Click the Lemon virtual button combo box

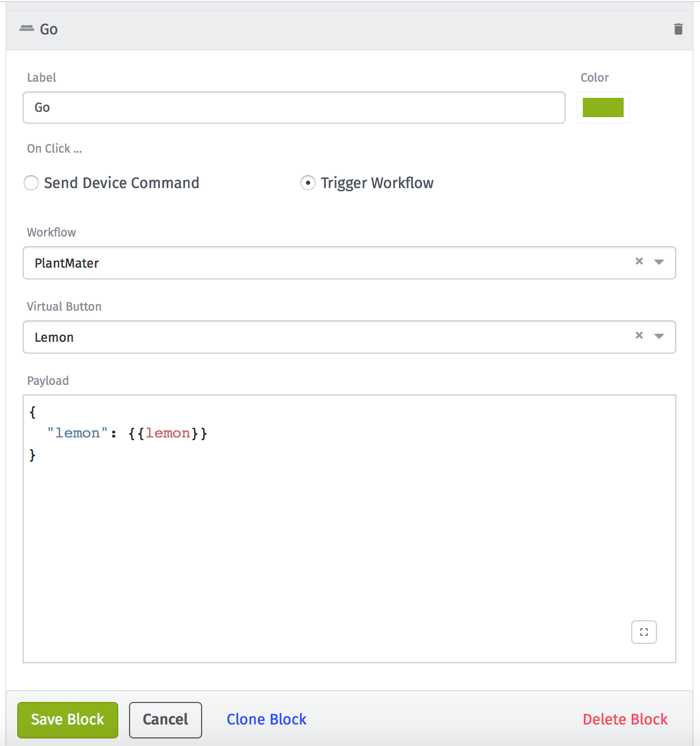point(323,337)
